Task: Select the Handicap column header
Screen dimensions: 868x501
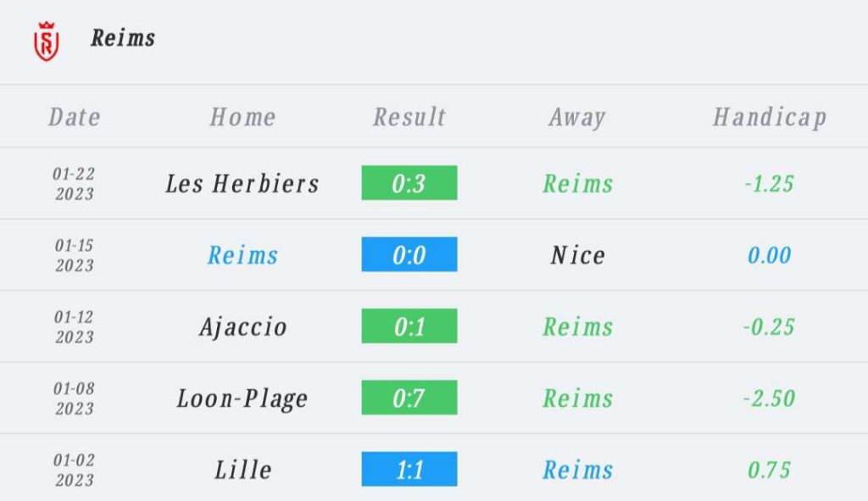Action: click(x=770, y=117)
